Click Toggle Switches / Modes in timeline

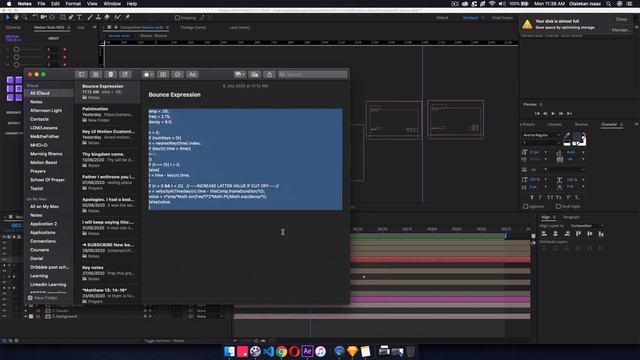click(x=164, y=340)
